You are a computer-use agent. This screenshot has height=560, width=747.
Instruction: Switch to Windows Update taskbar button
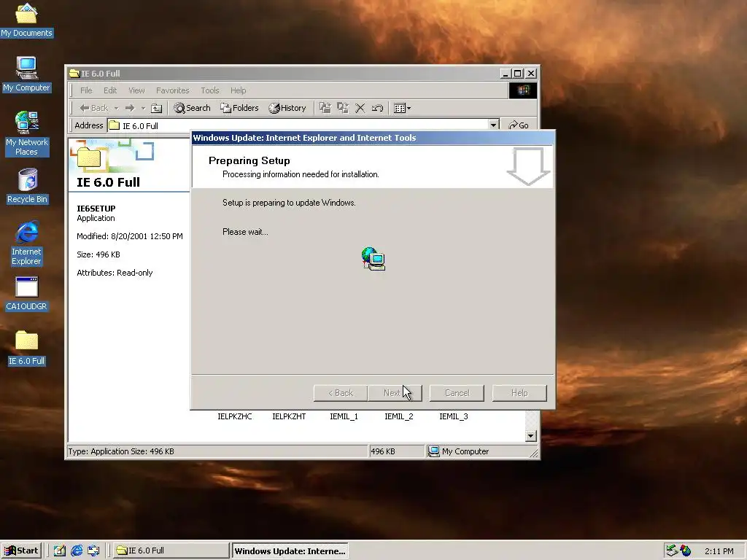click(290, 551)
